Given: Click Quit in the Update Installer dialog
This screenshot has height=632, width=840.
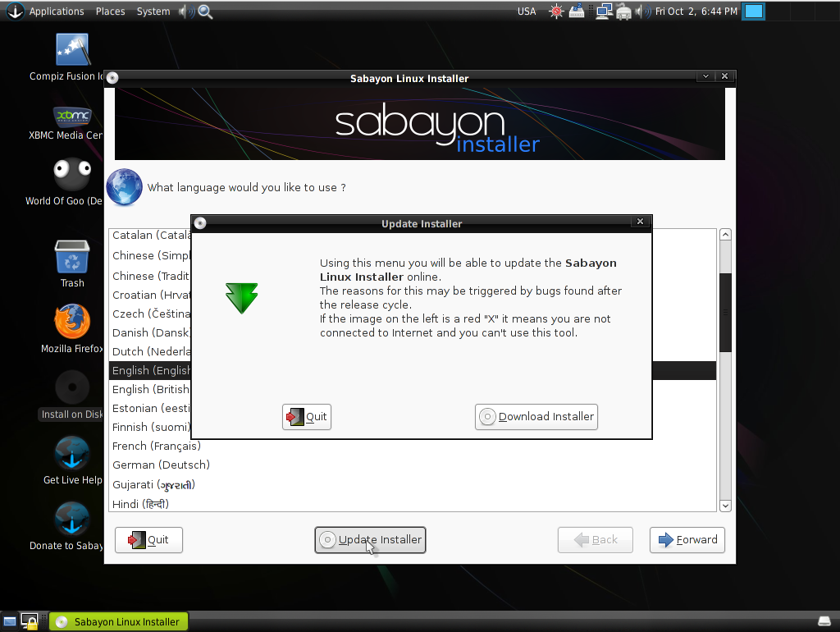Looking at the screenshot, I should (307, 416).
